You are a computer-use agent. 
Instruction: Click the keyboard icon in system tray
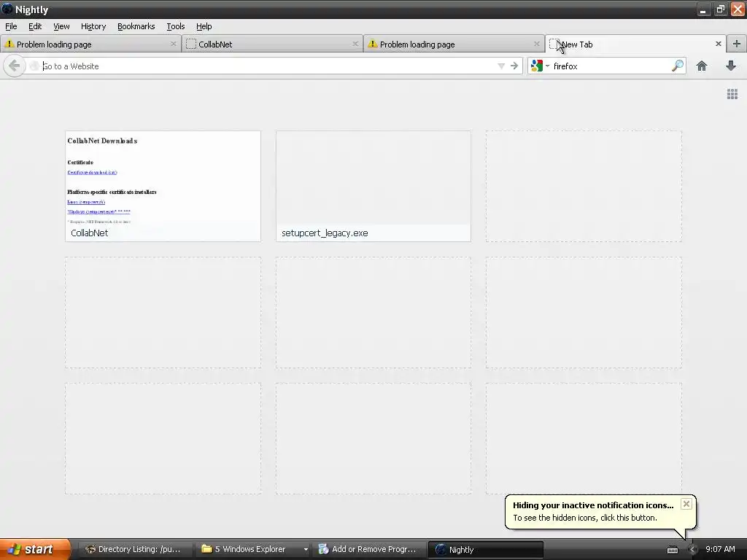click(672, 550)
